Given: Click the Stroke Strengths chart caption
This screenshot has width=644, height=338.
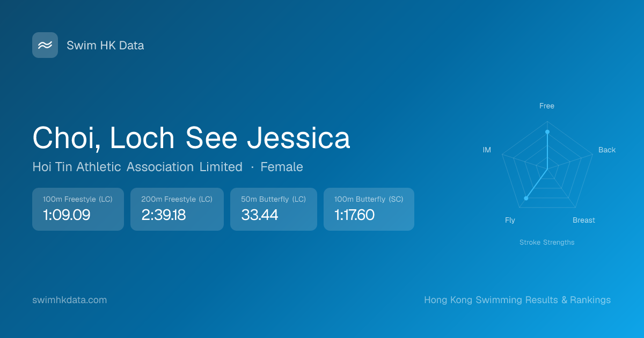Looking at the screenshot, I should 547,243.
